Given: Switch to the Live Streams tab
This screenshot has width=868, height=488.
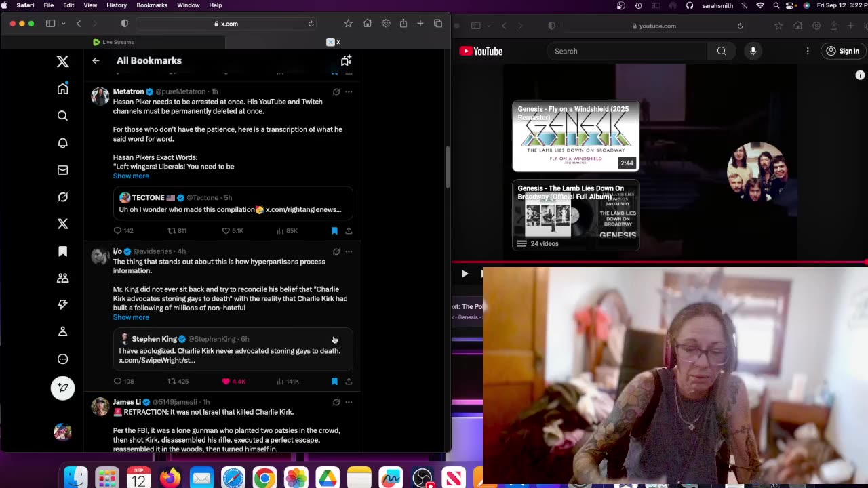Looking at the screenshot, I should coord(113,42).
